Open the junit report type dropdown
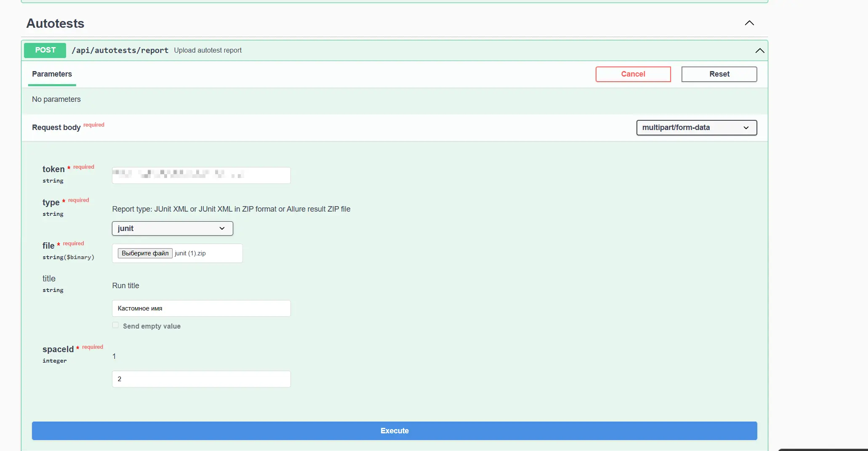 coord(172,228)
